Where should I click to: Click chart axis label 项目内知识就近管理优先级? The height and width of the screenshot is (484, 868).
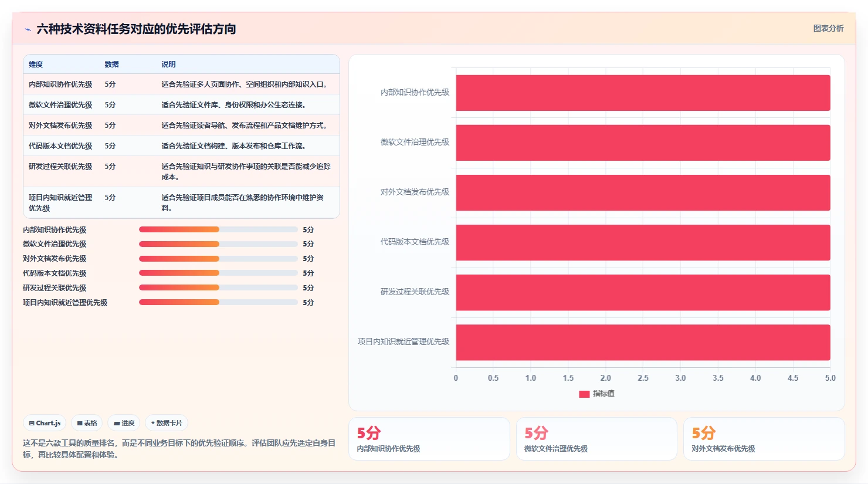click(404, 341)
